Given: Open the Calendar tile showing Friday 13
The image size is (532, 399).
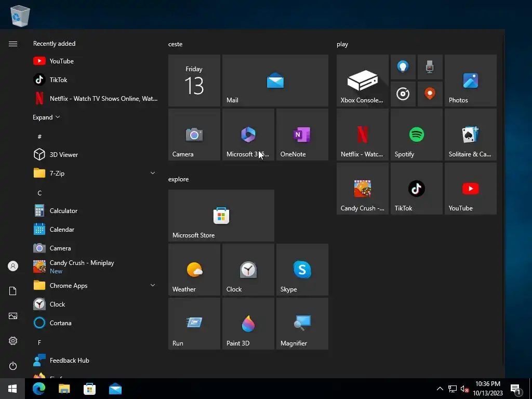Looking at the screenshot, I should (194, 81).
